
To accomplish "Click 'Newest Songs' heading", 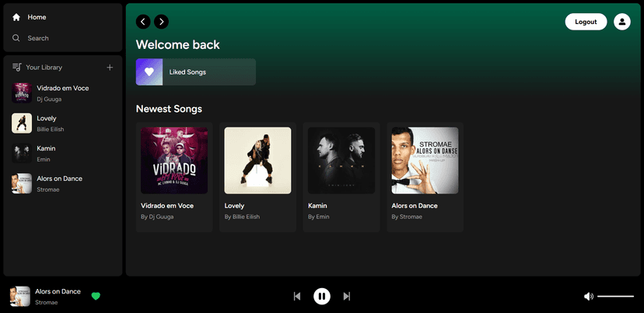I will pyautogui.click(x=169, y=109).
